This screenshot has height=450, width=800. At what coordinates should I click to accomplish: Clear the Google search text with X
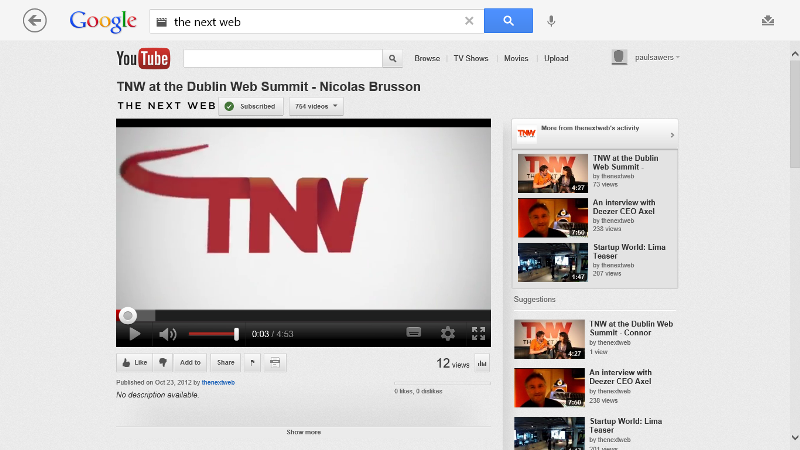(469, 21)
